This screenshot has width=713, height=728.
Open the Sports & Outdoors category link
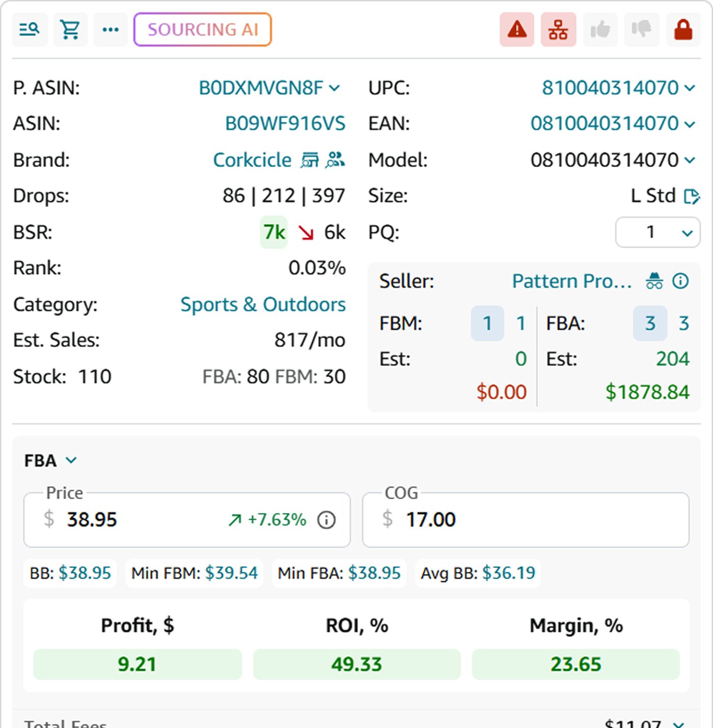(x=263, y=305)
